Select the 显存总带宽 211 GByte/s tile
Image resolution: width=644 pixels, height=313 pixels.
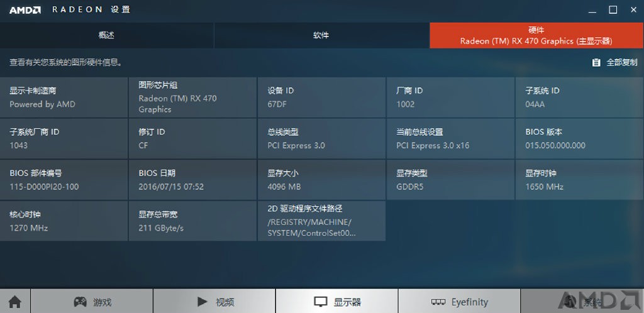(x=192, y=221)
